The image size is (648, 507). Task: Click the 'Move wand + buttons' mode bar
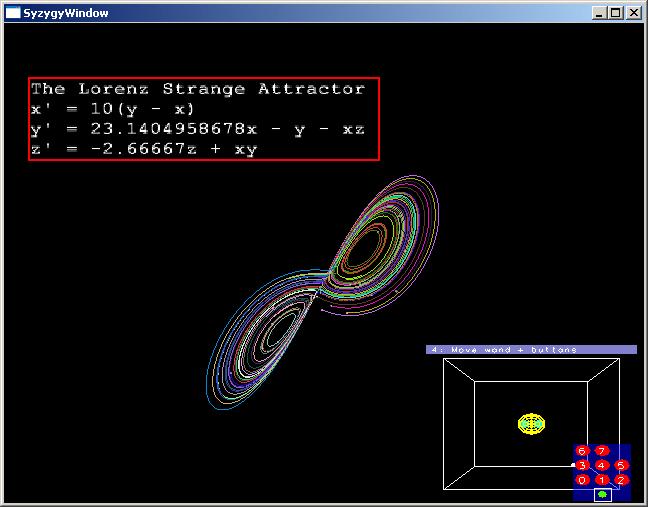531,350
